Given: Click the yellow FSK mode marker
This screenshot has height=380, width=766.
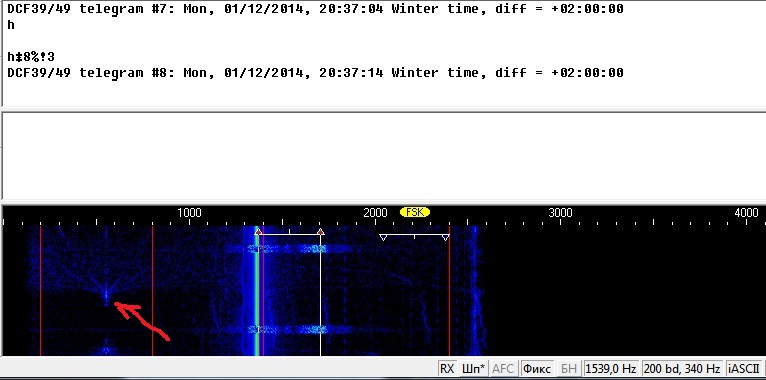Looking at the screenshot, I should click(415, 212).
